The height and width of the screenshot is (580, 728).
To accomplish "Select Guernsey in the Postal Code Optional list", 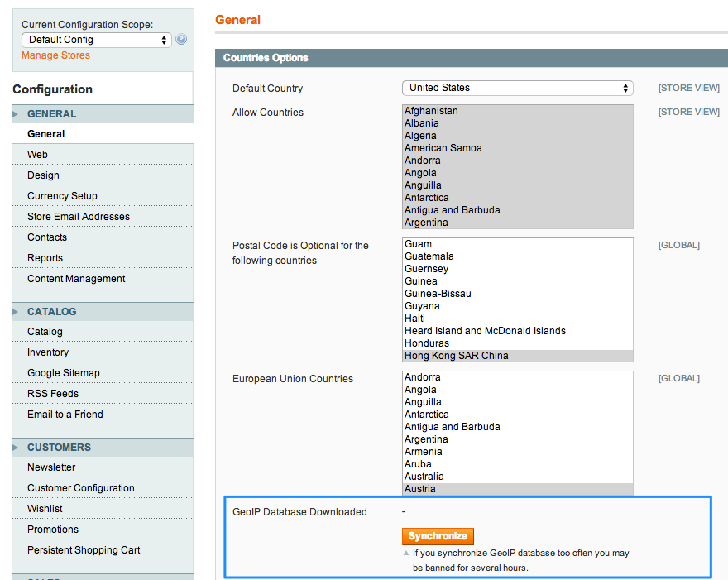I will coord(517,269).
